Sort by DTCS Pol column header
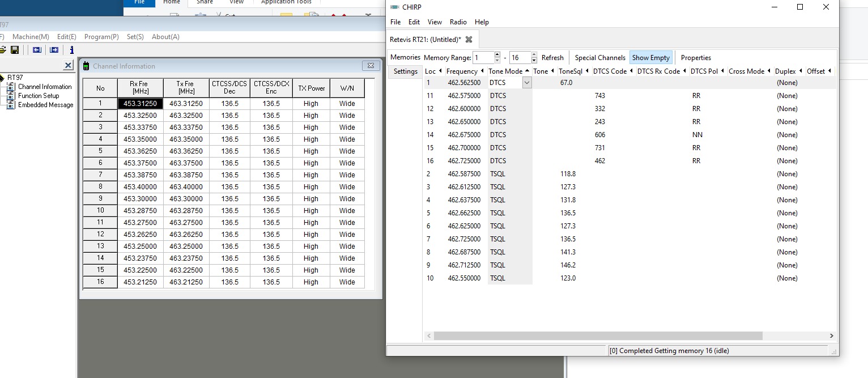 [x=708, y=71]
